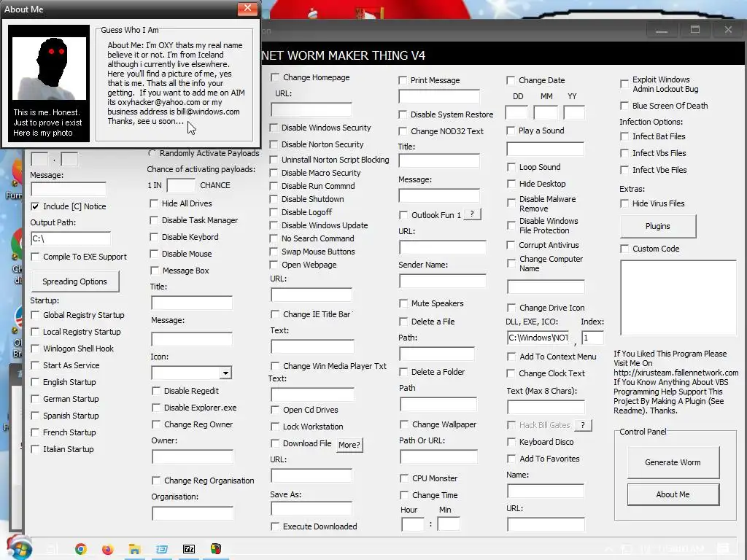Launch Firefox from the taskbar
747x560 pixels.
point(108,549)
